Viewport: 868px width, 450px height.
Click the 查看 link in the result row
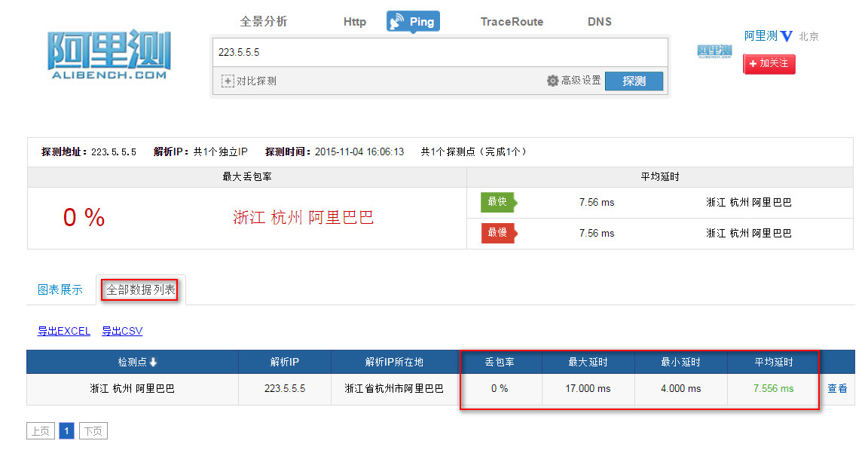(x=837, y=389)
